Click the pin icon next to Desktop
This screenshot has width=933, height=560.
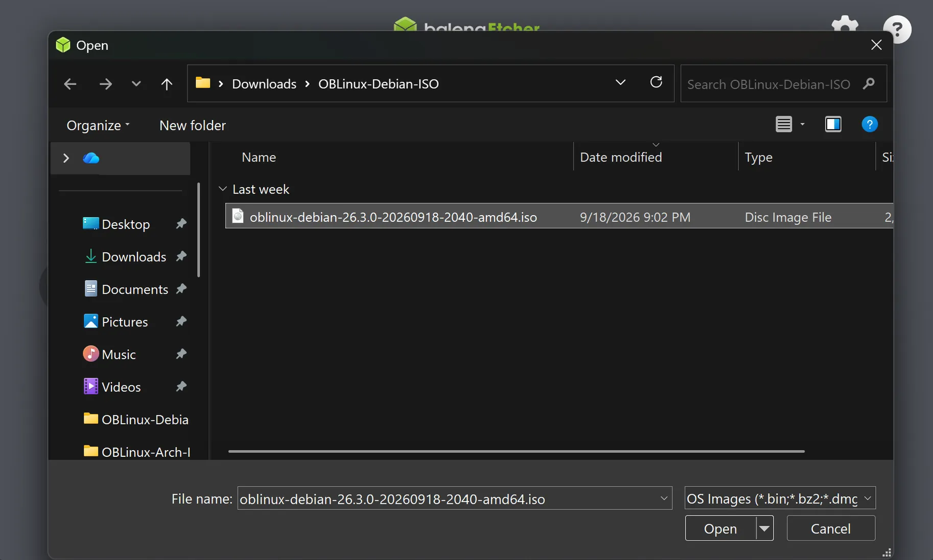(x=181, y=223)
